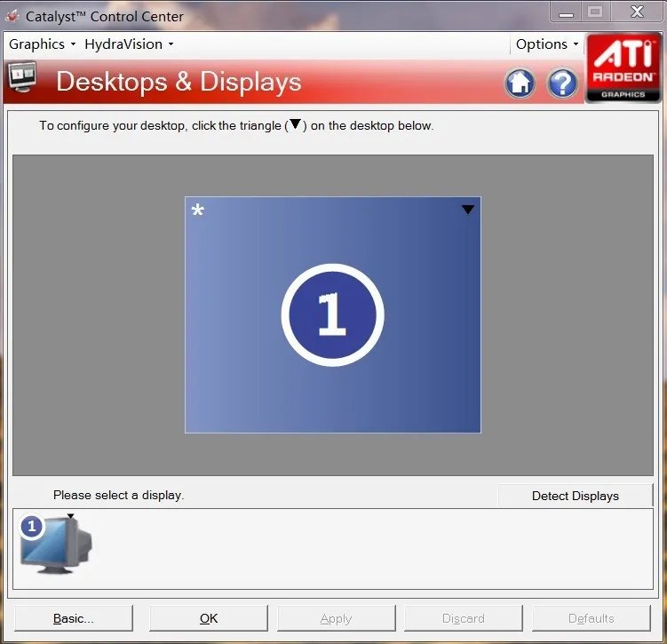
Task: Expand the triangle on display 1 monitor icon
Action: tap(71, 516)
